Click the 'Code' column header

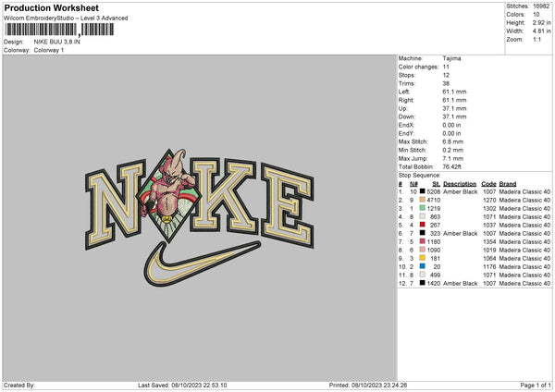488,184
